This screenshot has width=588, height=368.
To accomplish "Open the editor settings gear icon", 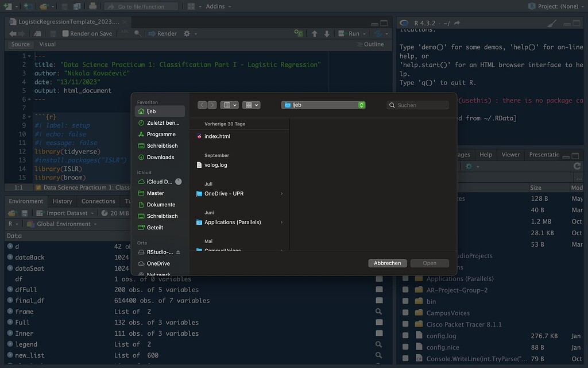I will click(x=187, y=34).
